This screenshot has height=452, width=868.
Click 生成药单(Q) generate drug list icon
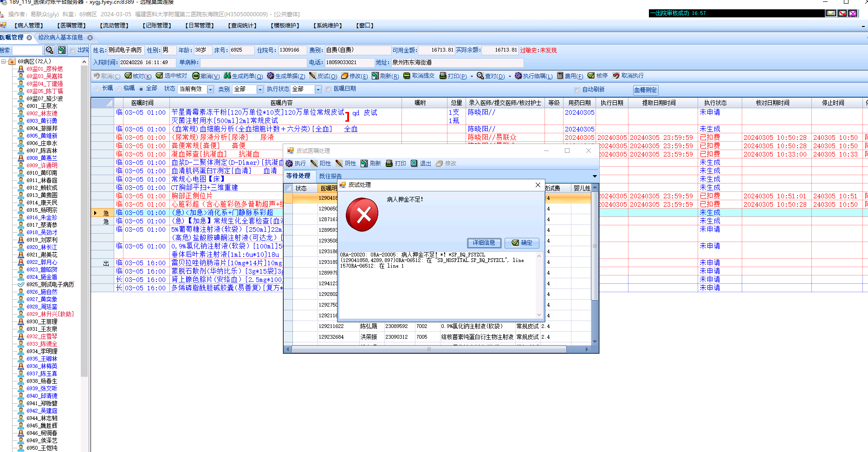point(227,76)
